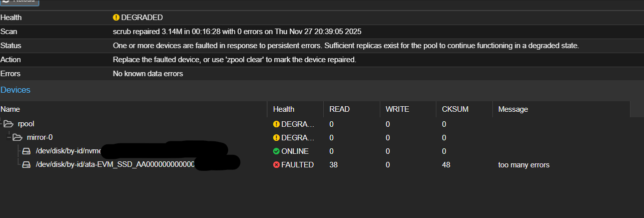Sort devices by READ column

(x=339, y=109)
